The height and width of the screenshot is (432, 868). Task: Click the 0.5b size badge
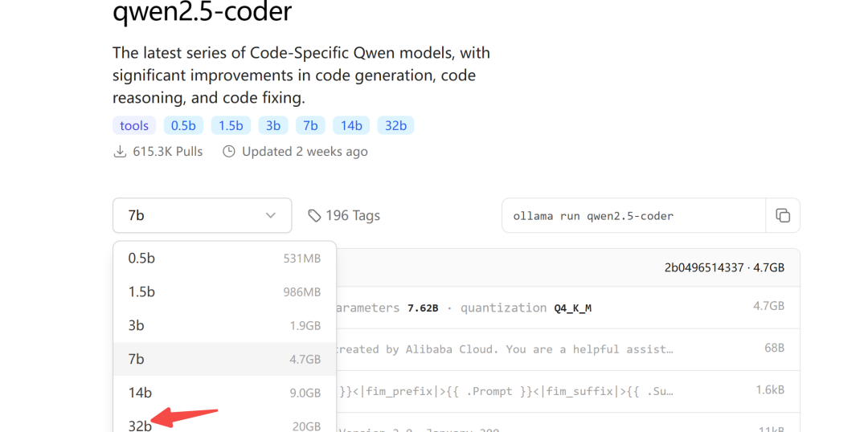[183, 125]
